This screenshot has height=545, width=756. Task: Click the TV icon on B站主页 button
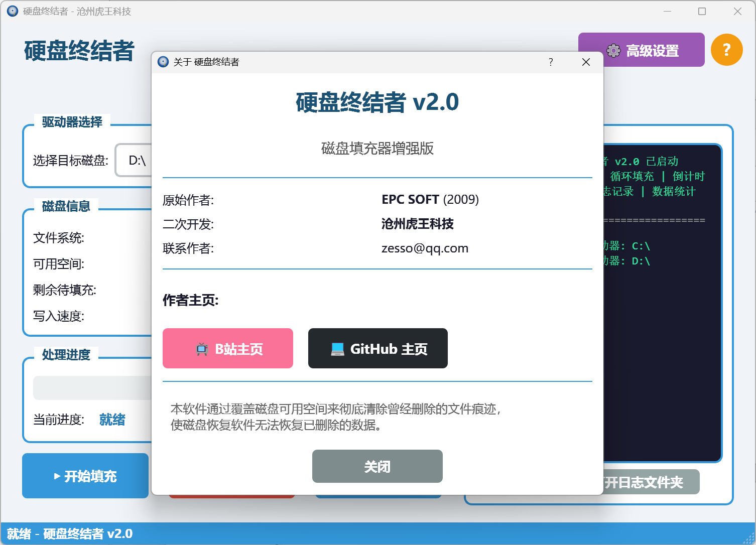pyautogui.click(x=201, y=348)
